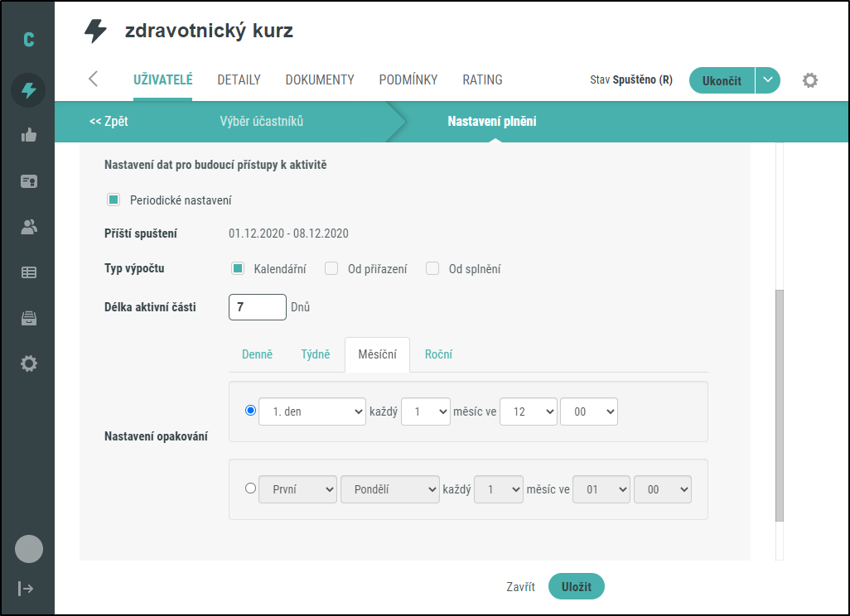Click the lightning bolt activities sidebar icon

(x=28, y=89)
